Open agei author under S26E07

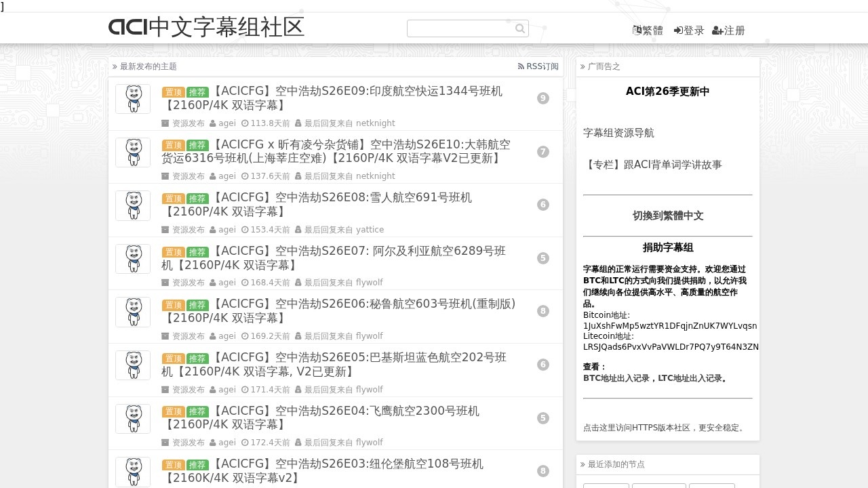[227, 283]
